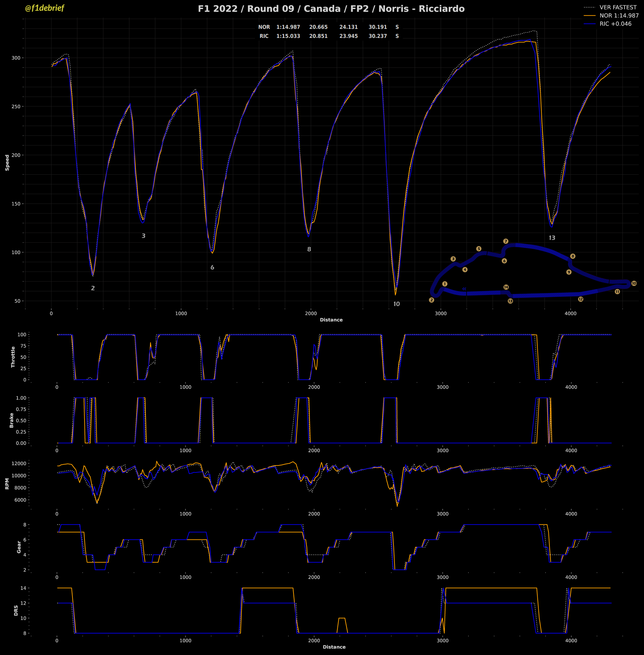This screenshot has height=655, width=644.
Task: Click the dotted VER FASTEST legend line
Action: coord(589,7)
